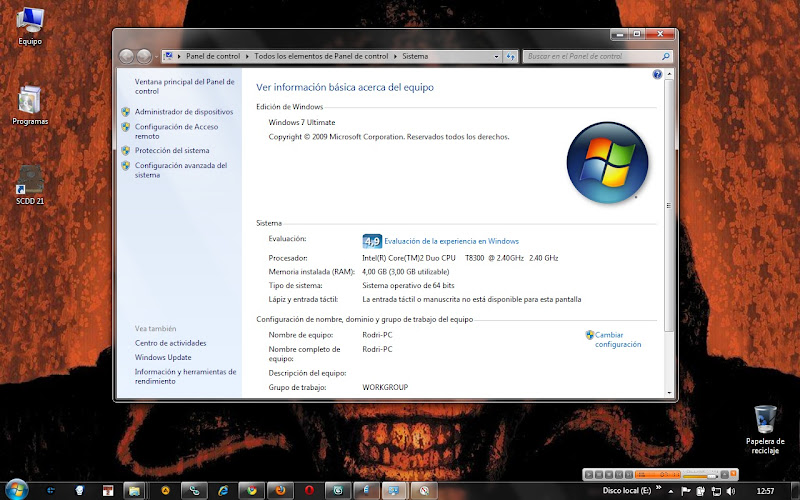Click the orange track display on the mini player
The image size is (800, 500).
658,474
